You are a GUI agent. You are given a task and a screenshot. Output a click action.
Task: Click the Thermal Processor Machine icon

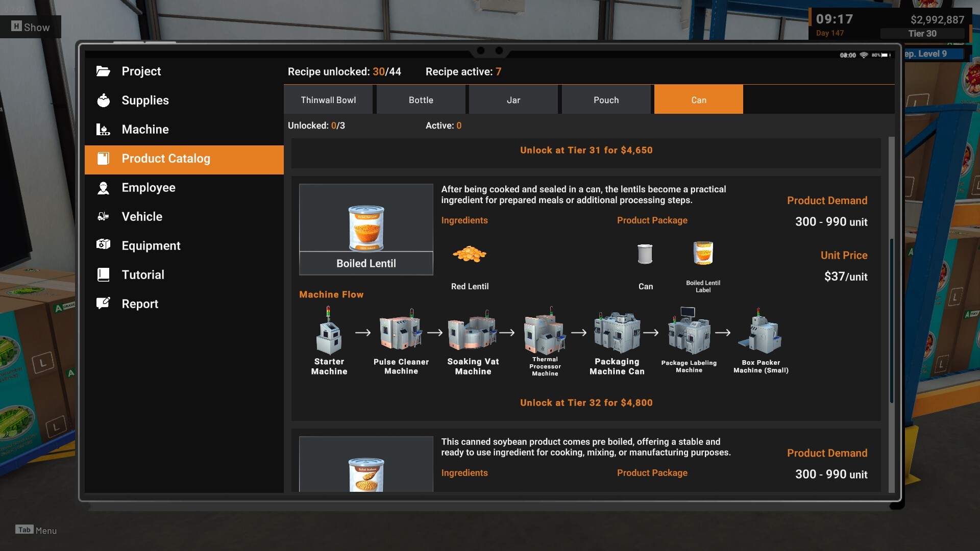pos(545,332)
